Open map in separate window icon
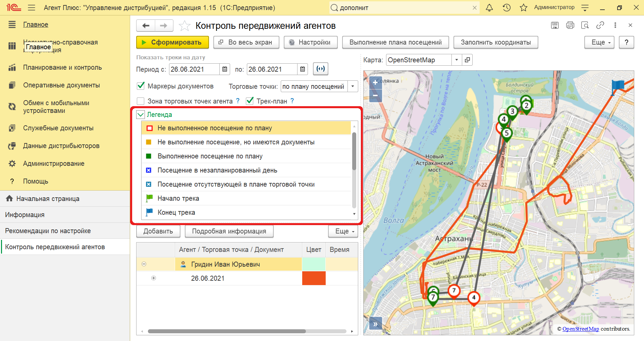 (467, 60)
